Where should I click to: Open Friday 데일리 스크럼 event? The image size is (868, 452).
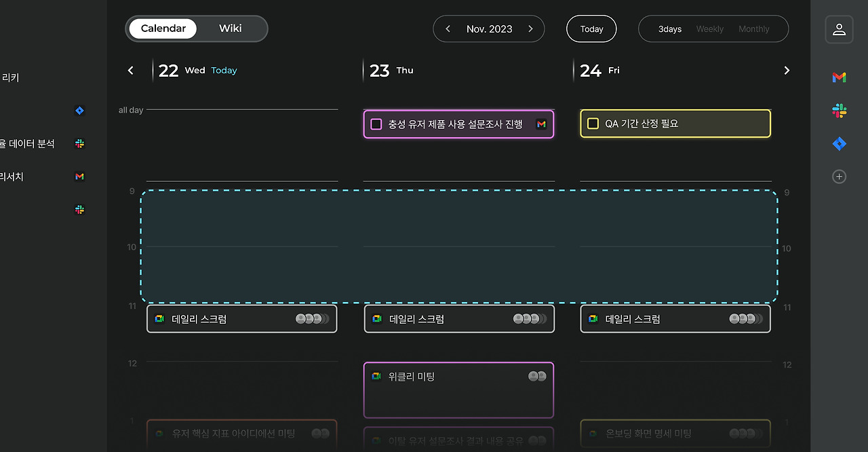(x=675, y=319)
